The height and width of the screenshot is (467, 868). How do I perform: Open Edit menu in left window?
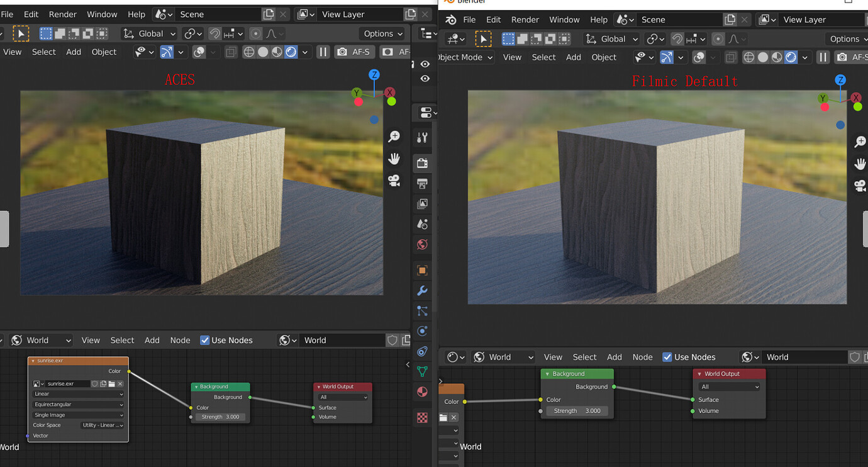tap(31, 14)
